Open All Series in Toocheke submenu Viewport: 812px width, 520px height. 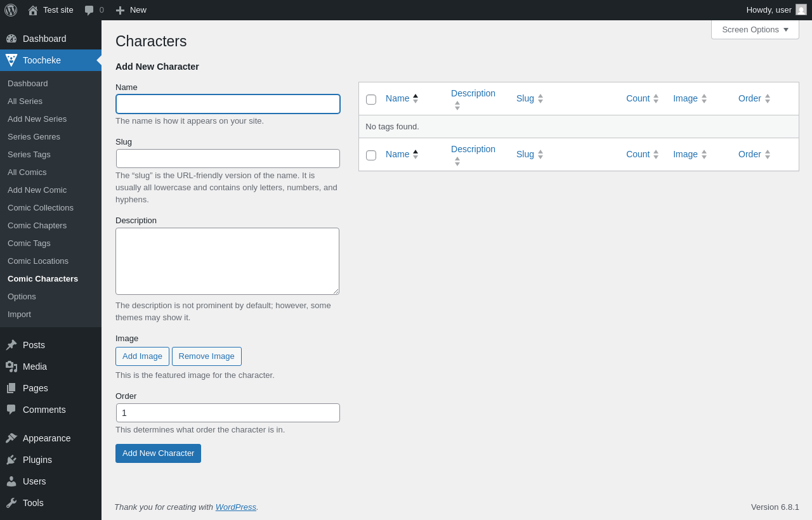point(25,101)
